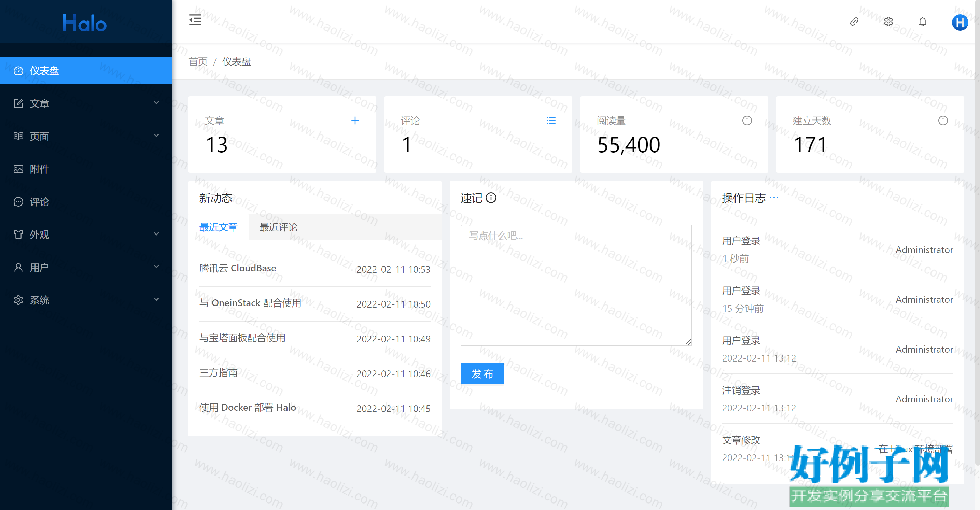
Task: Open 页面 menu item label
Action: pyautogui.click(x=40, y=136)
